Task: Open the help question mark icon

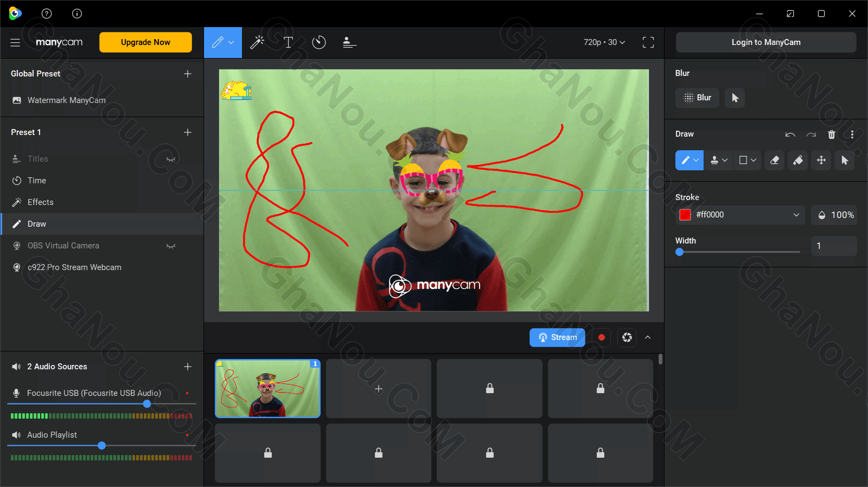Action: tap(47, 14)
